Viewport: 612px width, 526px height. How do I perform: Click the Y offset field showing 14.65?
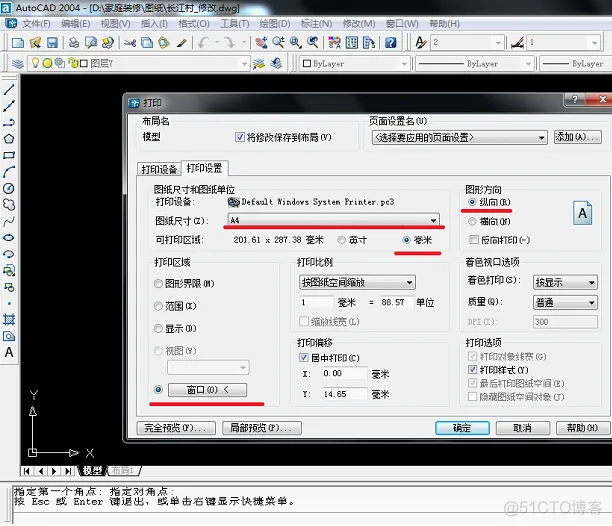click(x=344, y=394)
